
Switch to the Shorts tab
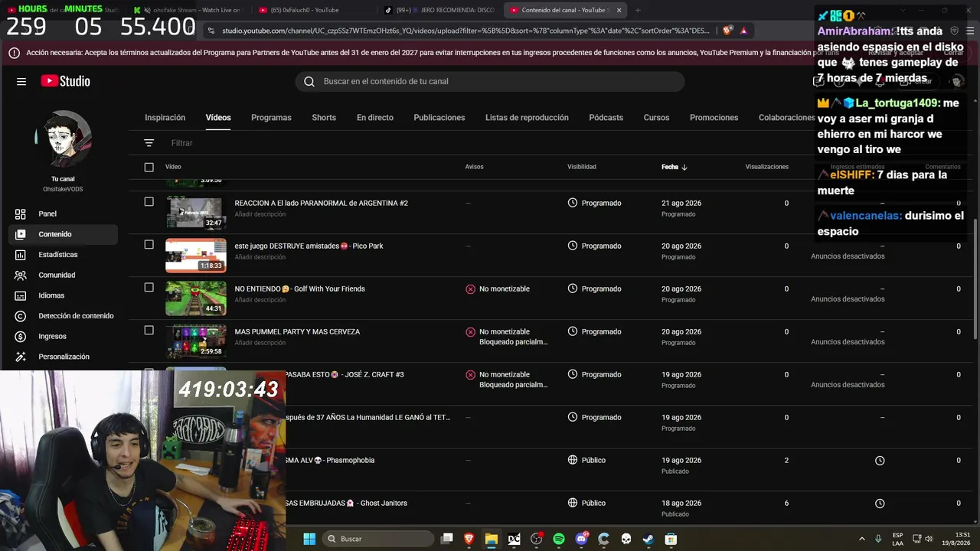pyautogui.click(x=324, y=118)
